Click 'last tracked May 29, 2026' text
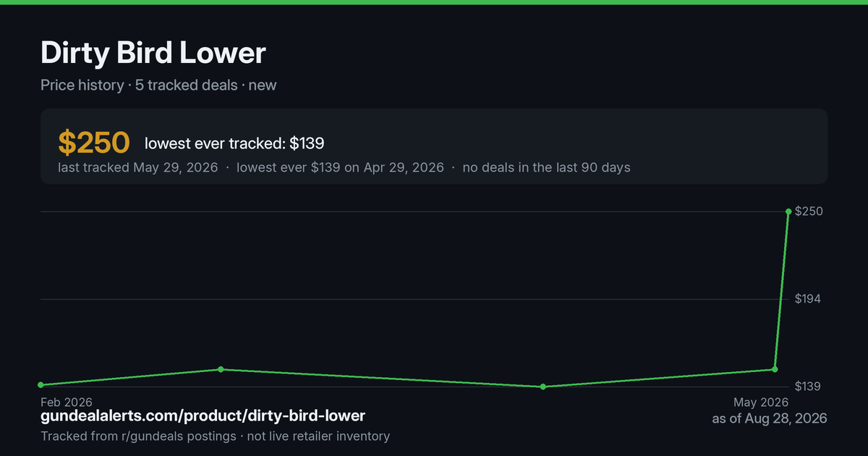Screen dimensions: 868x456 coord(138,168)
